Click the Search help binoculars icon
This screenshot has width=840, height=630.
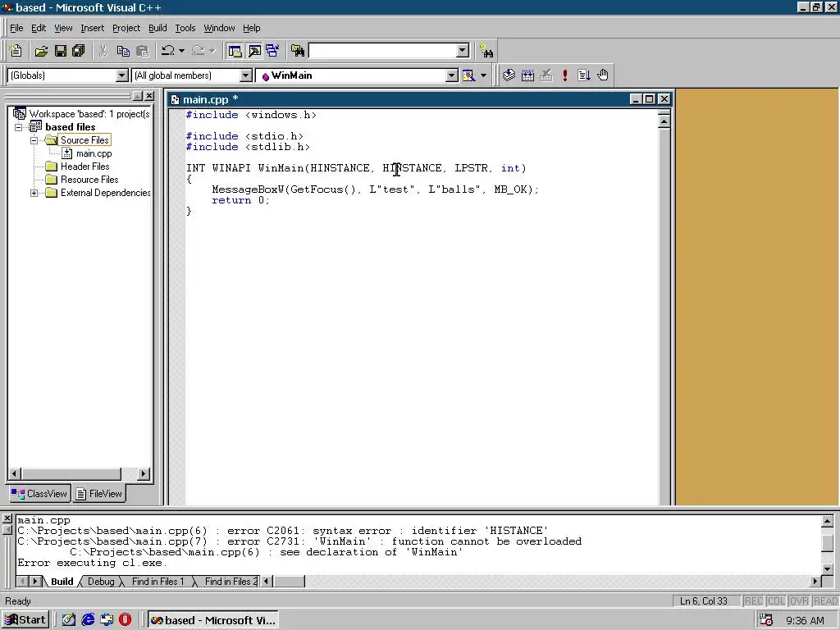(486, 51)
